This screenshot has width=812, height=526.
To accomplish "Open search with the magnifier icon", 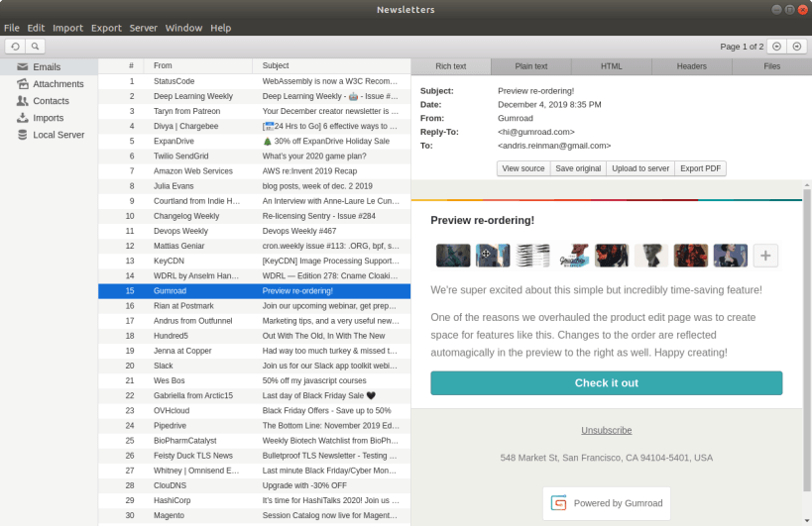I will tap(35, 47).
